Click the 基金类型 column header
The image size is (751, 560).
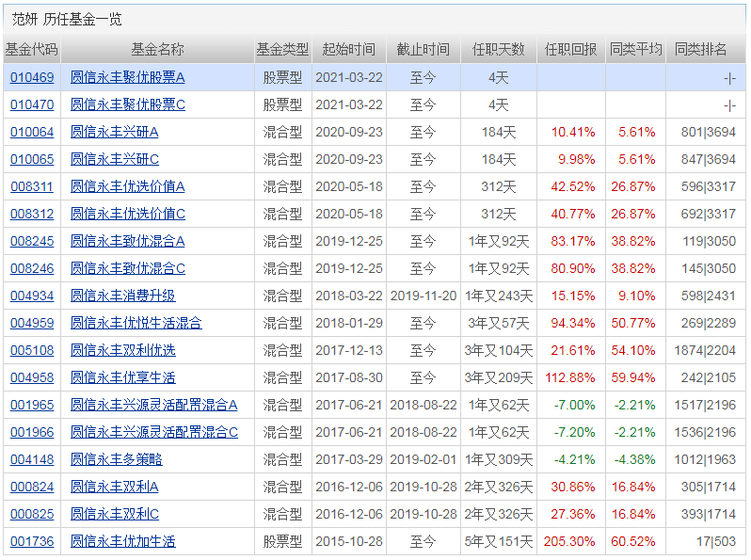click(282, 49)
